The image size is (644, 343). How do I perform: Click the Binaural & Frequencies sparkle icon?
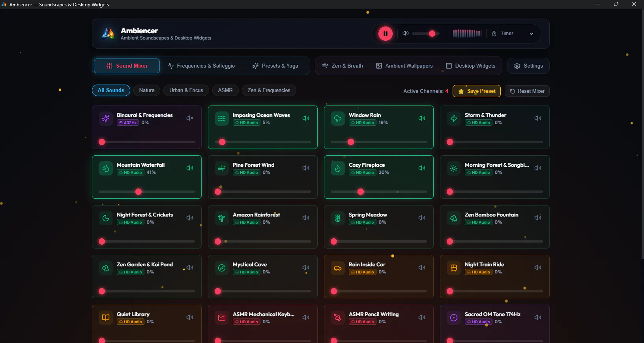106,119
